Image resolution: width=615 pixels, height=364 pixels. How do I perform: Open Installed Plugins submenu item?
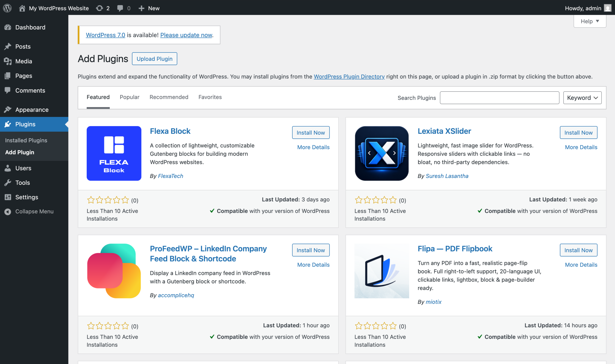click(26, 140)
